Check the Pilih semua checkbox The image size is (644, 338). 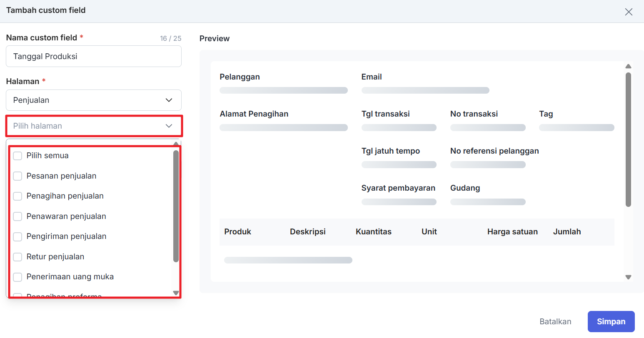tap(17, 156)
